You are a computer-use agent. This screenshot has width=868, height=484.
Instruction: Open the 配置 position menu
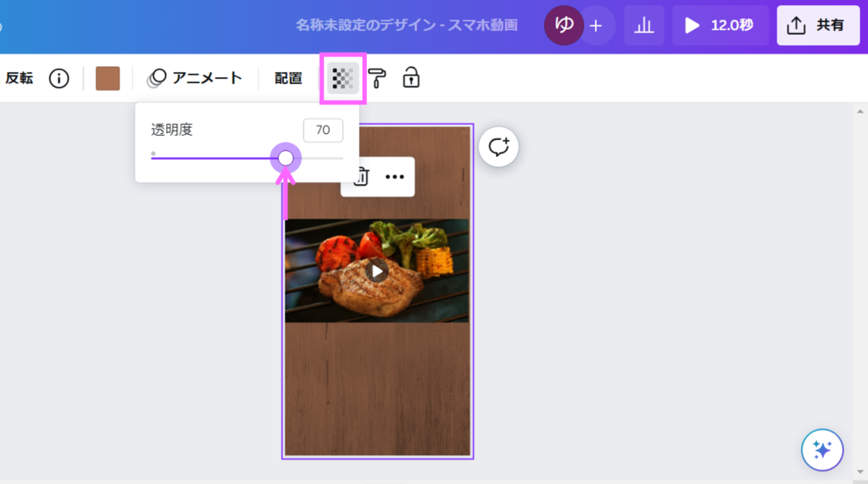[x=288, y=79]
